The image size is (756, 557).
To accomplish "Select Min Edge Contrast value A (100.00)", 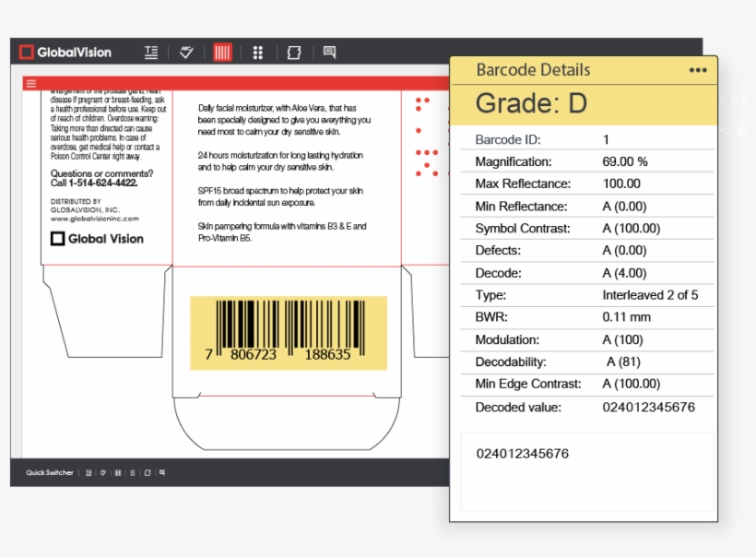I will click(632, 384).
